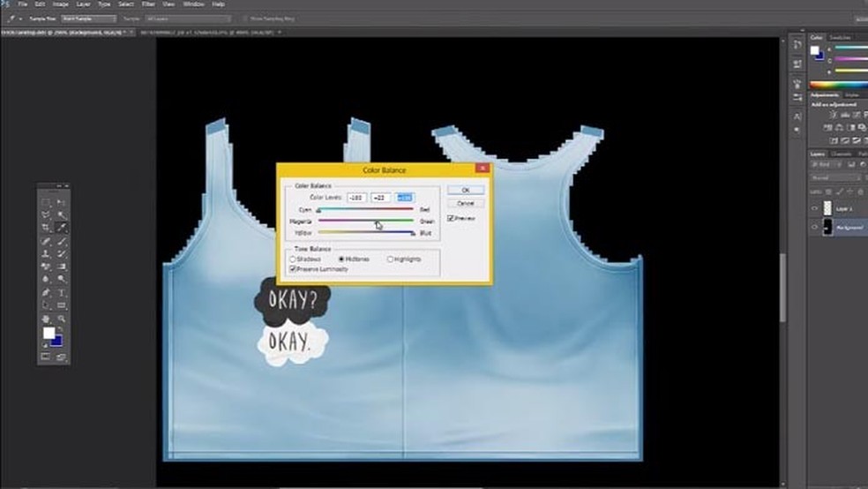868x489 pixels.
Task: Select the Rectangular Marquee tool
Action: point(46,202)
